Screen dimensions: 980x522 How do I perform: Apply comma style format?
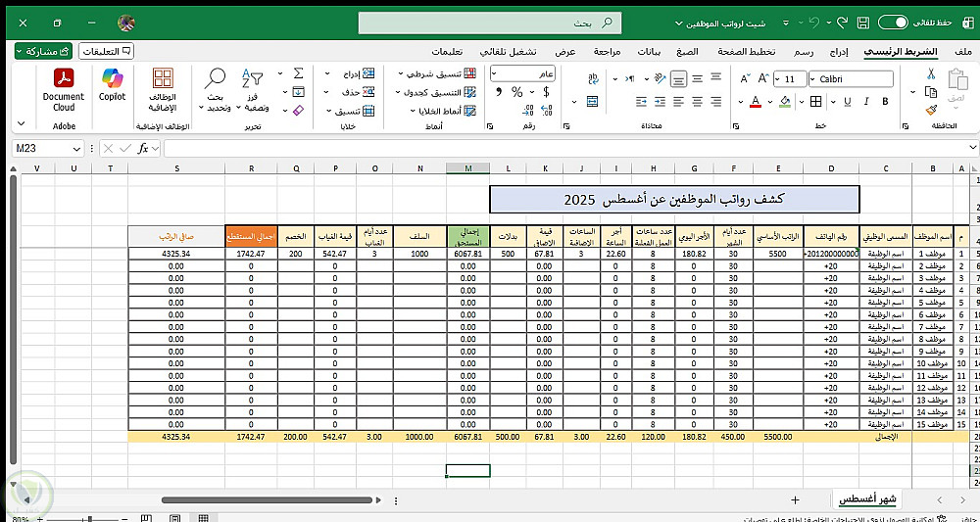click(499, 92)
